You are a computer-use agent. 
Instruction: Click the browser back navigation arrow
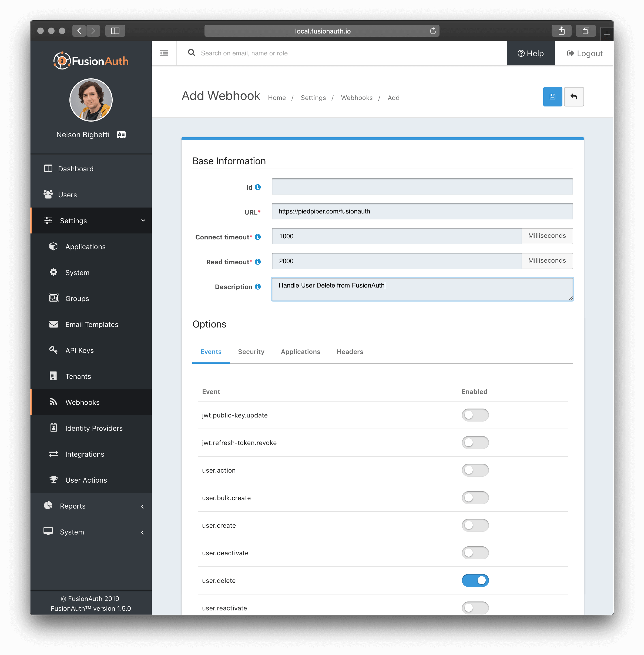pyautogui.click(x=79, y=31)
